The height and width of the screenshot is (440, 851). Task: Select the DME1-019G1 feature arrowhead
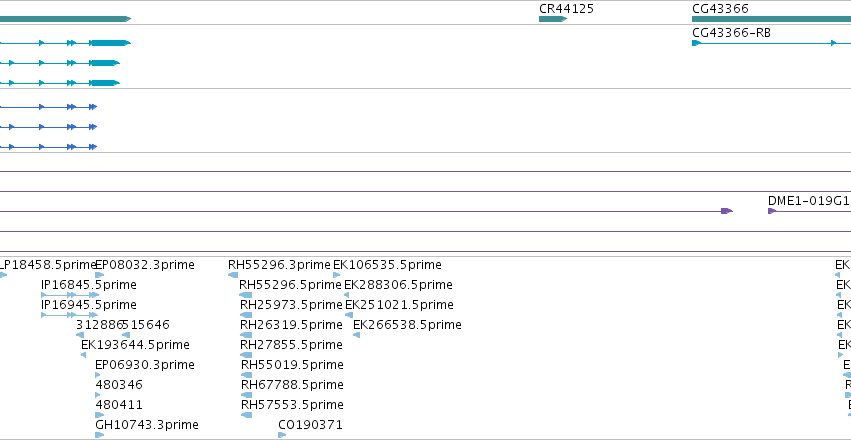[x=772, y=211]
